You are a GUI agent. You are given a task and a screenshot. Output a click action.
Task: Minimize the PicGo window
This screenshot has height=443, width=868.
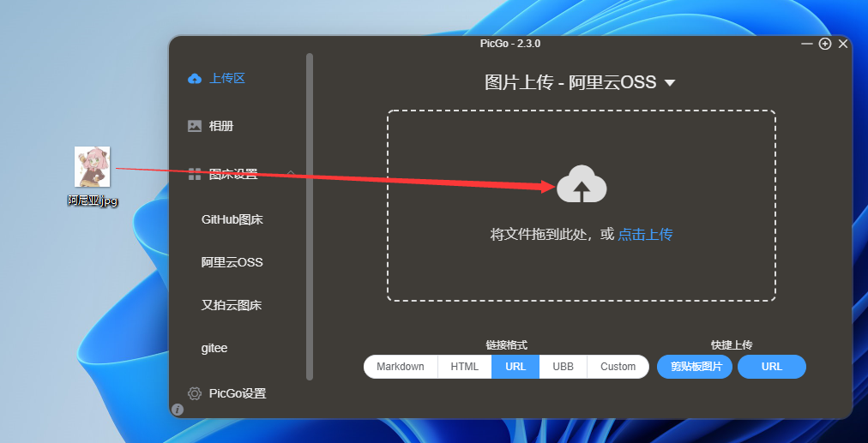(x=807, y=44)
